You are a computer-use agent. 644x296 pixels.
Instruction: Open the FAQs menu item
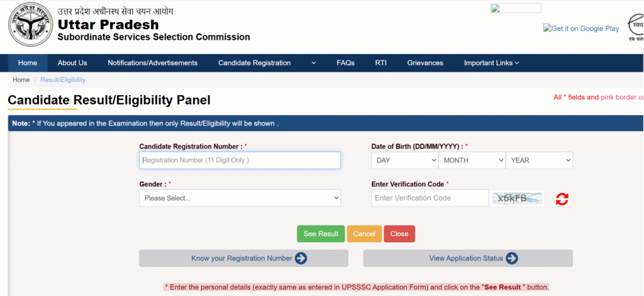point(345,63)
